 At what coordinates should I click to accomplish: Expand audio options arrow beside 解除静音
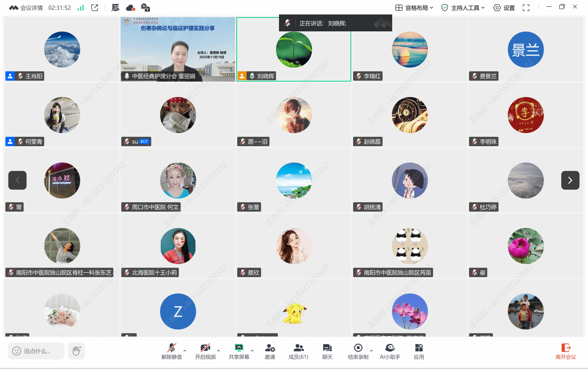coord(185,351)
